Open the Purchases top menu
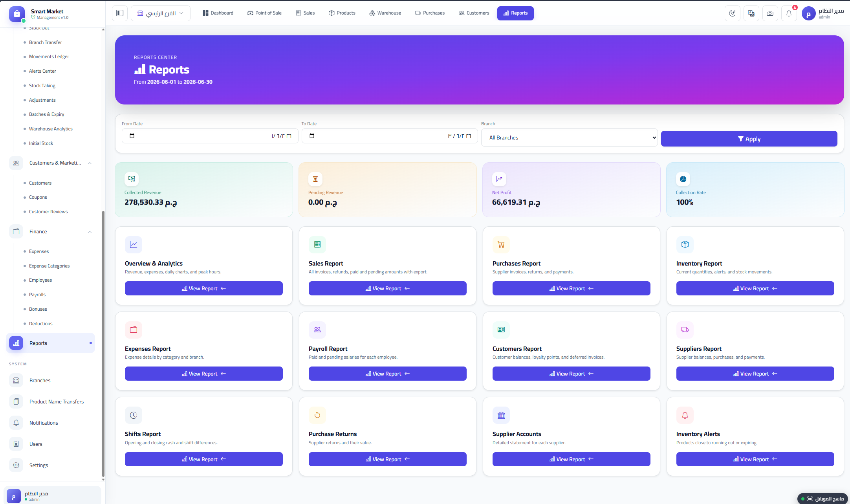 point(430,13)
